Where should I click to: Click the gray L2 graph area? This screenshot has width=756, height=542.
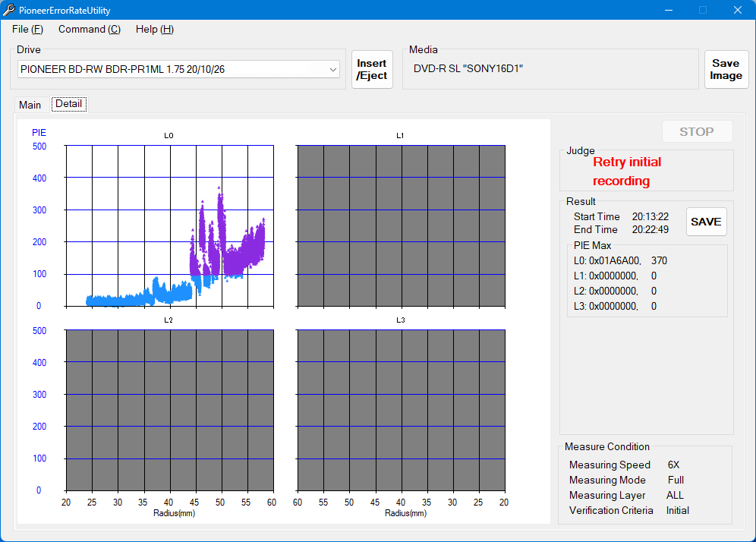coord(170,411)
